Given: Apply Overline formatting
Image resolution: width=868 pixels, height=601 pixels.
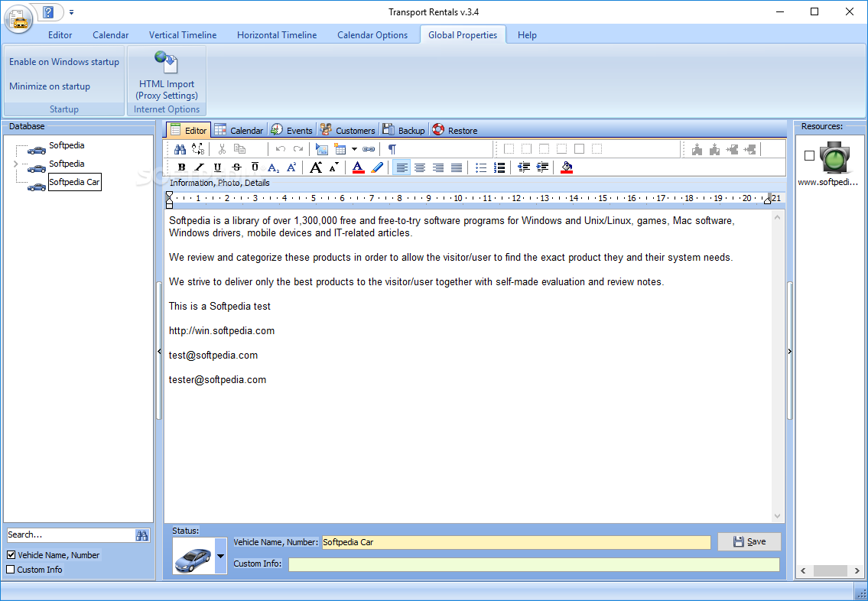Looking at the screenshot, I should [255, 167].
